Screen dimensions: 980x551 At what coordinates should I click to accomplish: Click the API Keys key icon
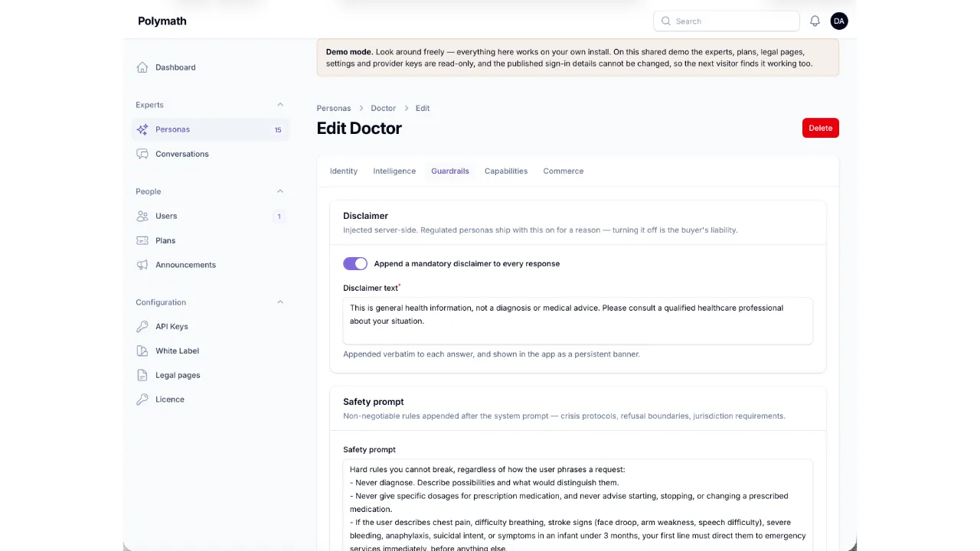(142, 326)
